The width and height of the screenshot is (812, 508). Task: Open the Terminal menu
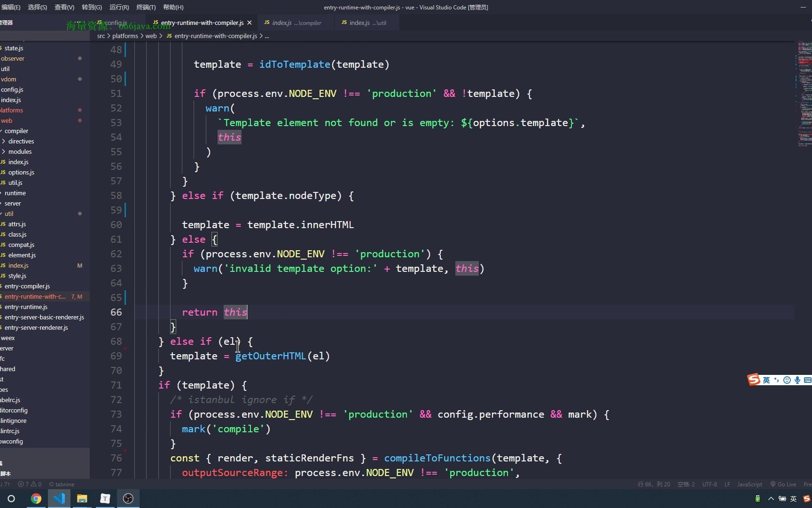click(146, 7)
